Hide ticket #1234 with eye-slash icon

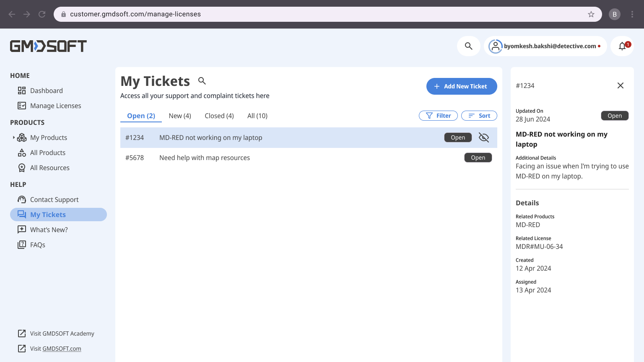[484, 137]
